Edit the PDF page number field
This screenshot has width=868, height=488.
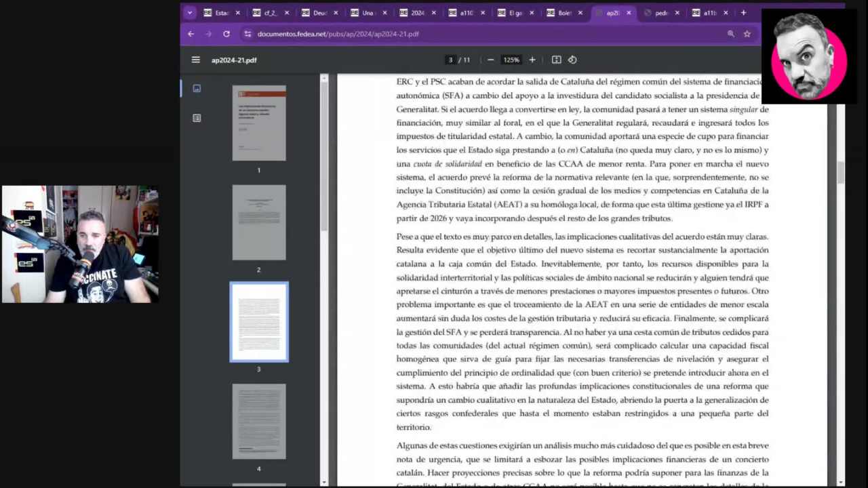coord(450,60)
